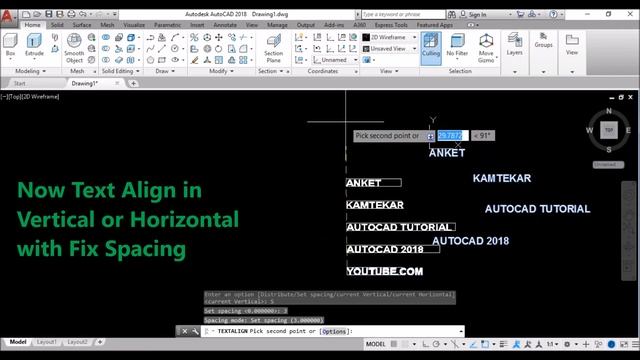Add a new drawing tab with plus button
Image resolution: width=640 pixels, height=360 pixels.
133,83
